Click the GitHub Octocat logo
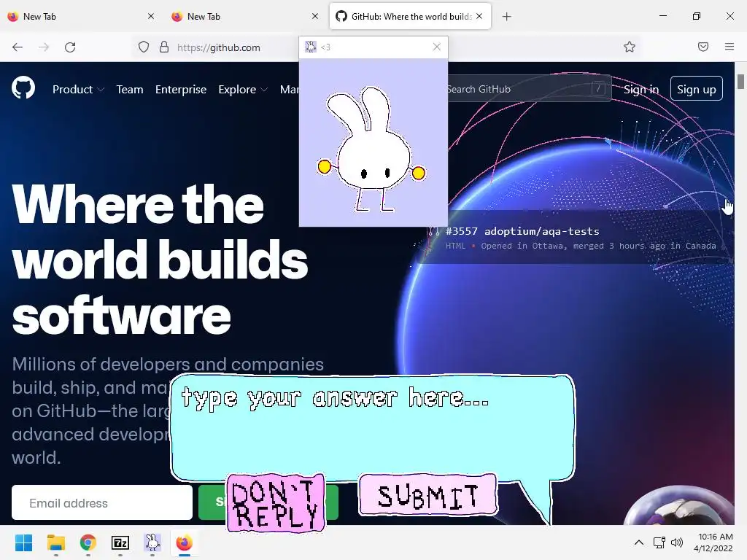This screenshot has height=560, width=747. pos(23,87)
